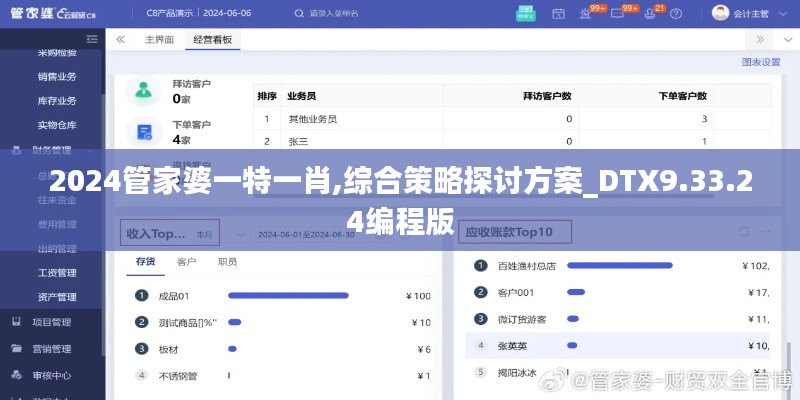The height and width of the screenshot is (400, 800).
Task: Open the alarm alerts icon with 99+
Action: coord(586,14)
